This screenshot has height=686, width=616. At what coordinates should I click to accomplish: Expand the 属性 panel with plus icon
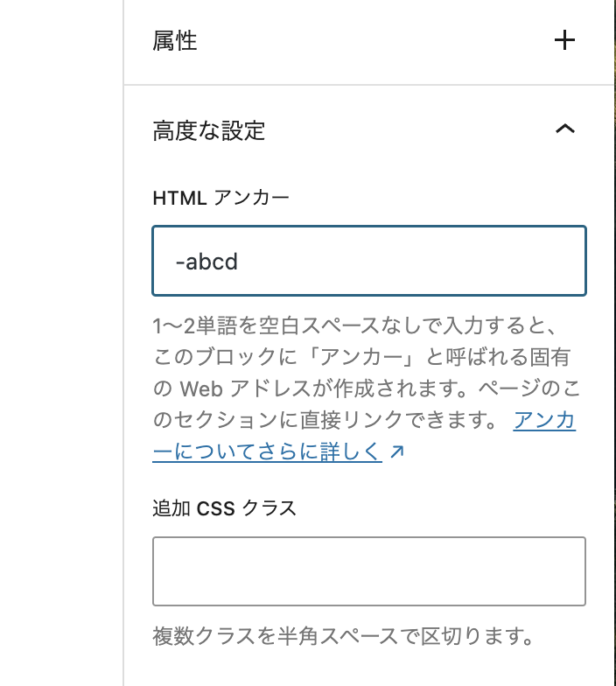(565, 40)
